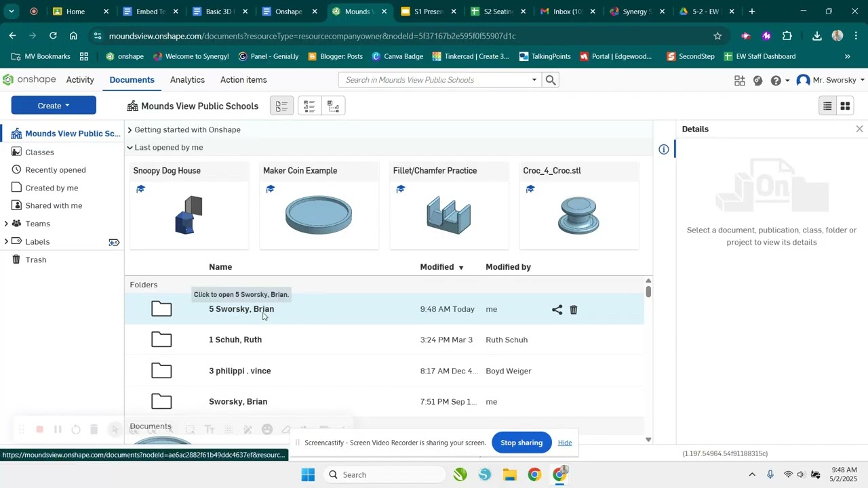Click the Onshape logo
The height and width of the screenshot is (488, 868).
[29, 80]
